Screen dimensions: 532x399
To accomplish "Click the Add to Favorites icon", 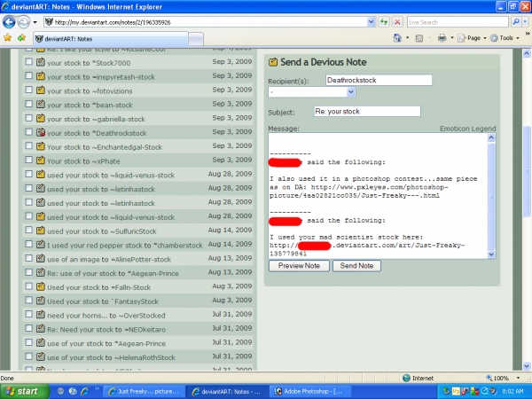I will click(x=21, y=37).
